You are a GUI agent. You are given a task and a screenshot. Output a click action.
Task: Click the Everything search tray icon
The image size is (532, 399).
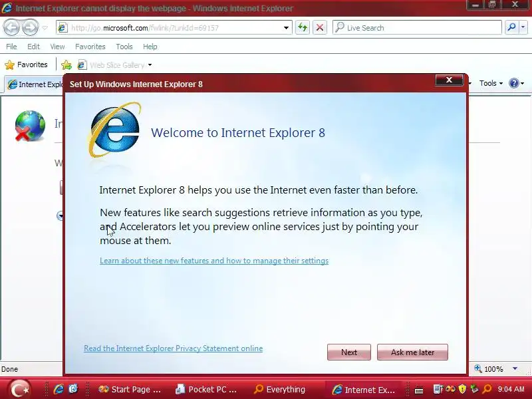pyautogui.click(x=487, y=389)
